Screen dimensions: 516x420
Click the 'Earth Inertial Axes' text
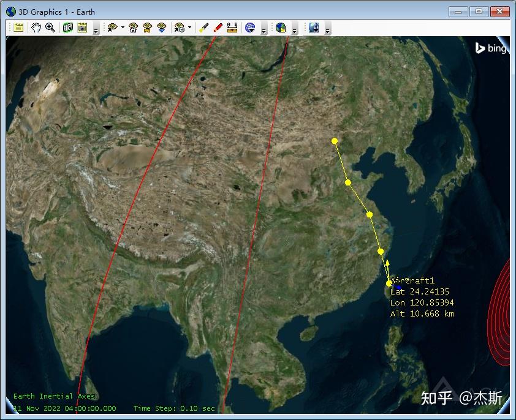[x=55, y=396]
